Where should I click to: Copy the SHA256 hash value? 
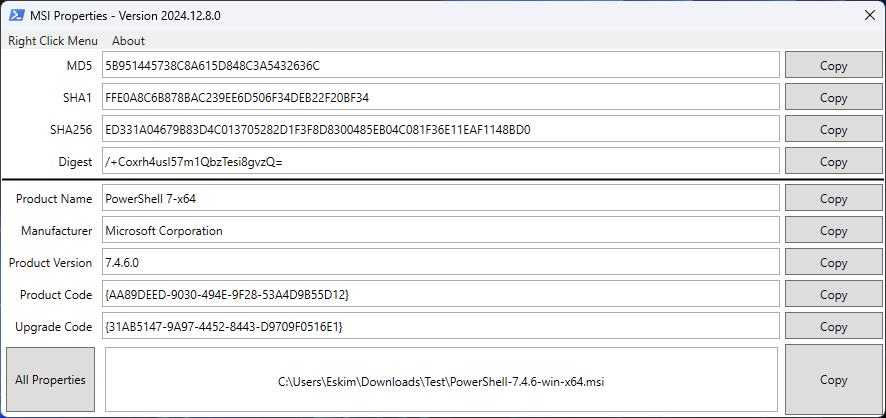[833, 129]
